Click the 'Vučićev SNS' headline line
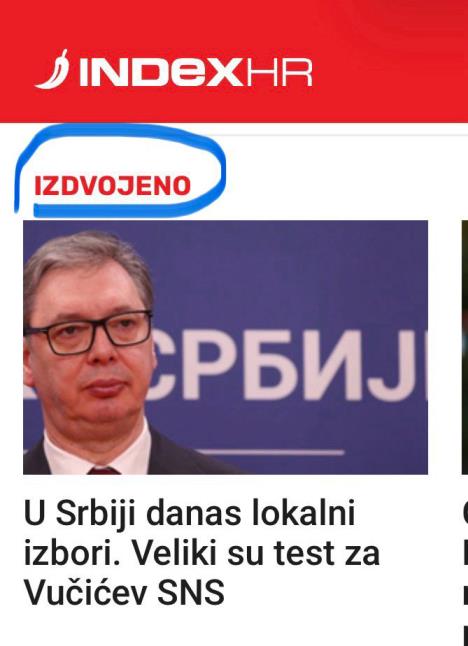468x646 pixels. [124, 592]
